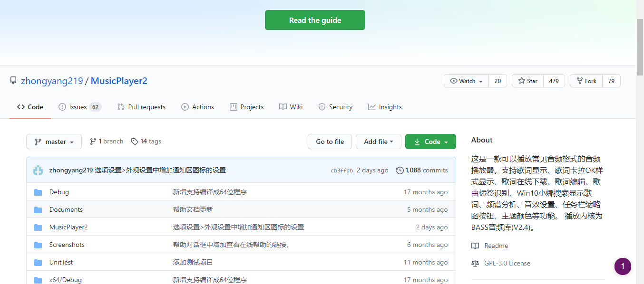
Task: Click the Read the guide button
Action: 315,20
